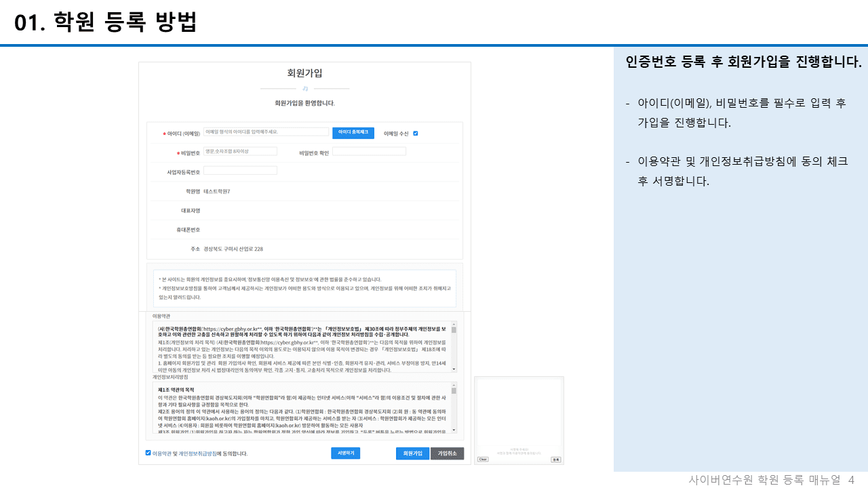Click the 서명하기 signature button

[345, 453]
